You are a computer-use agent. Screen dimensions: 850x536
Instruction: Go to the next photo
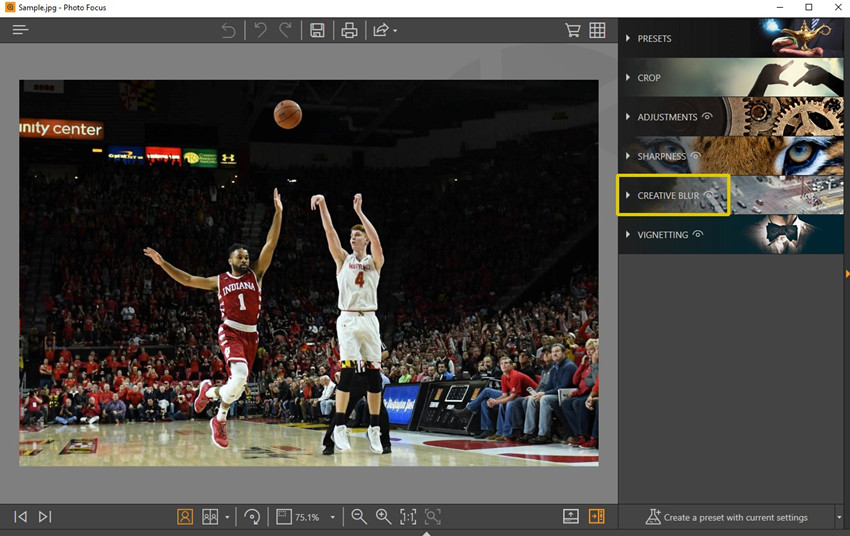(x=45, y=516)
